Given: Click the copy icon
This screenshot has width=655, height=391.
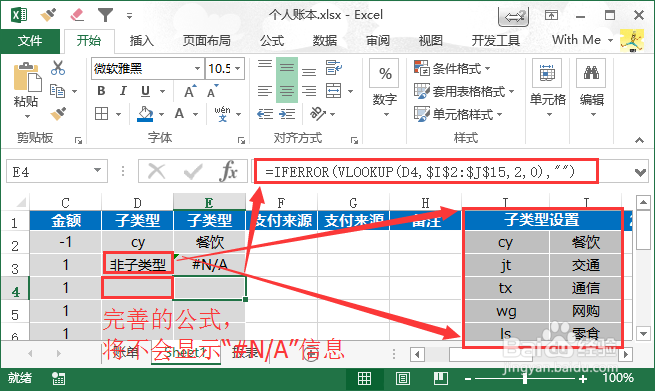Looking at the screenshot, I should 57,91.
